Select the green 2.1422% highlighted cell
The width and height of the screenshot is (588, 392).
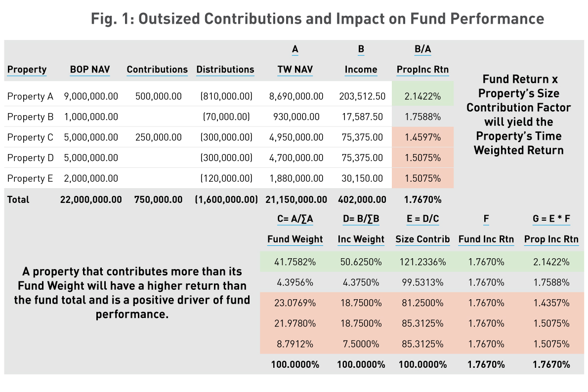click(x=422, y=97)
